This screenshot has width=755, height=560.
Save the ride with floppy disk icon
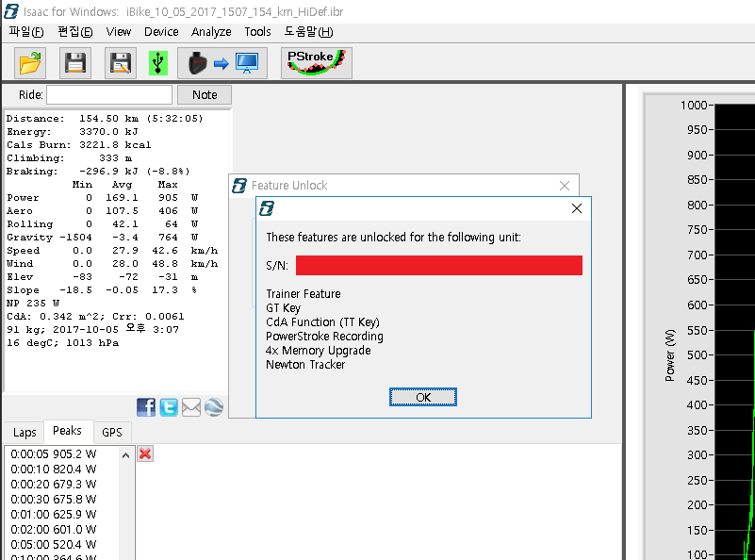click(75, 63)
